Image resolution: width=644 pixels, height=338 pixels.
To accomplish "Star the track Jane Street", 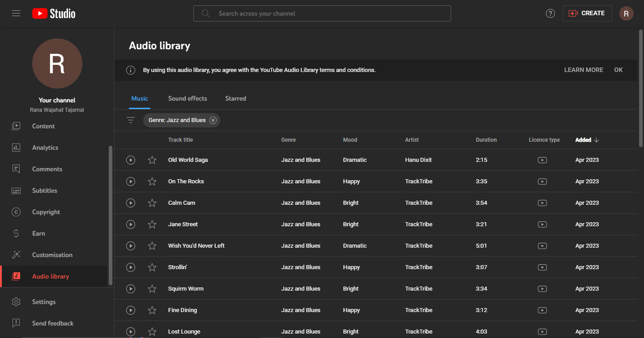I will pyautogui.click(x=152, y=224).
